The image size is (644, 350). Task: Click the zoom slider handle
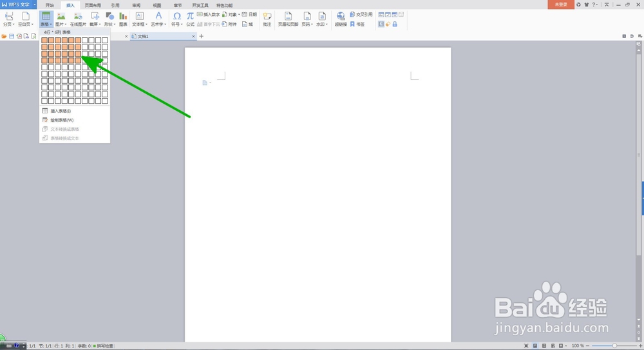click(x=614, y=346)
